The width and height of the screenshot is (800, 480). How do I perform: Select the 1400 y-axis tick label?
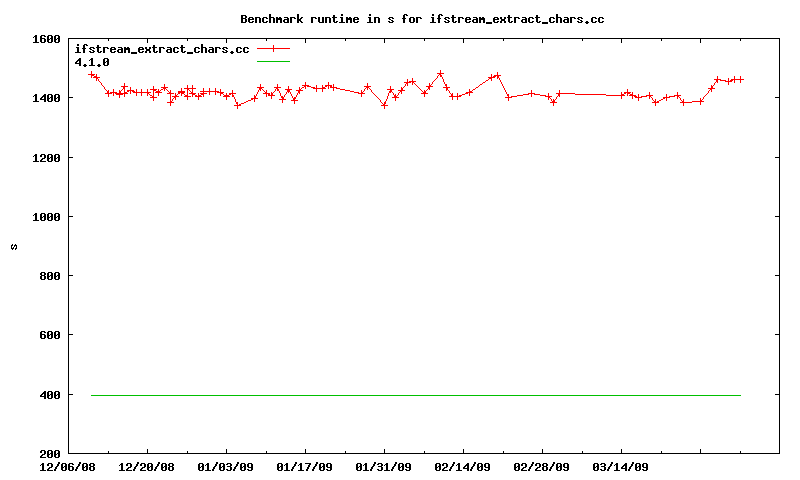point(47,99)
